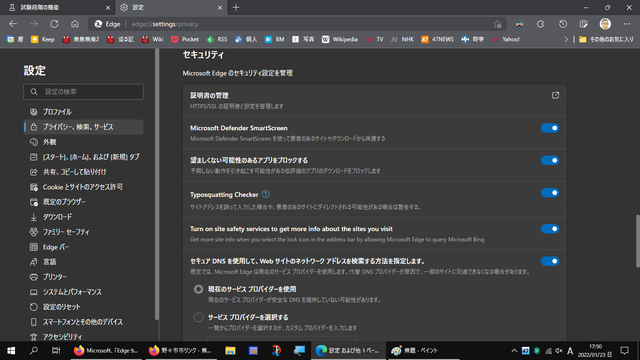
Task: Open ファミリー セーフティ section
Action: pos(83,232)
